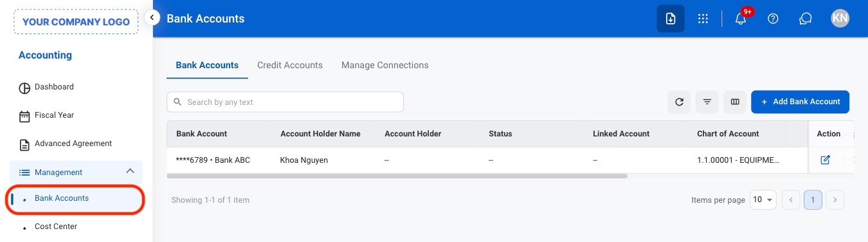The height and width of the screenshot is (242, 868).
Task: Go to the next page arrow
Action: (835, 200)
